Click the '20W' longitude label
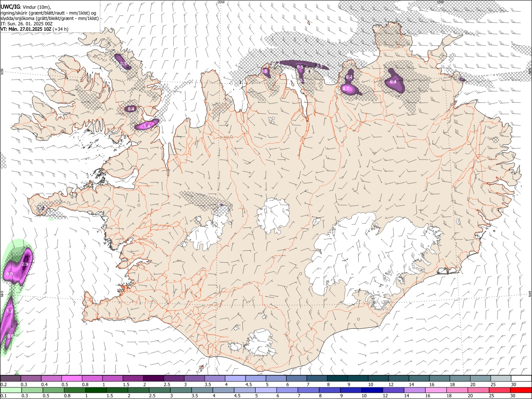This screenshot has width=532, height=399. (221, 2)
